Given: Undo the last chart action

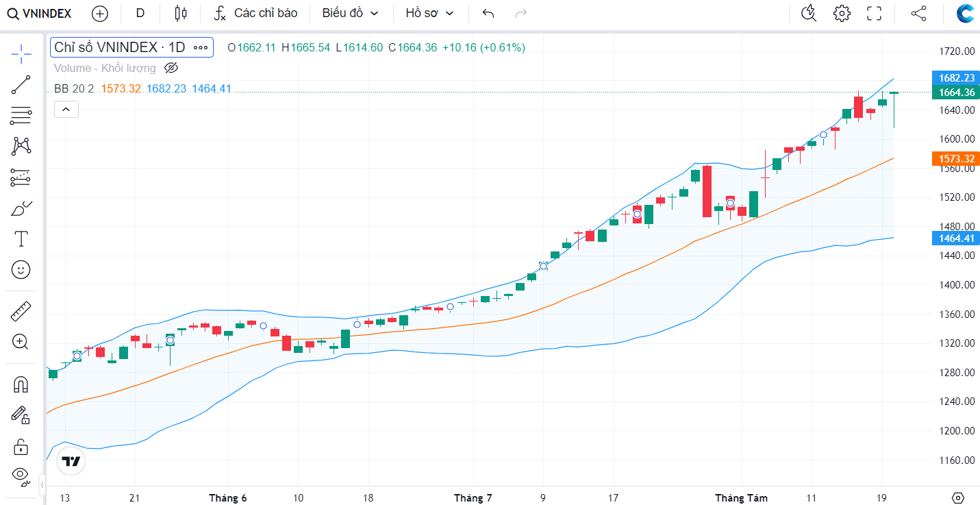Looking at the screenshot, I should (488, 13).
